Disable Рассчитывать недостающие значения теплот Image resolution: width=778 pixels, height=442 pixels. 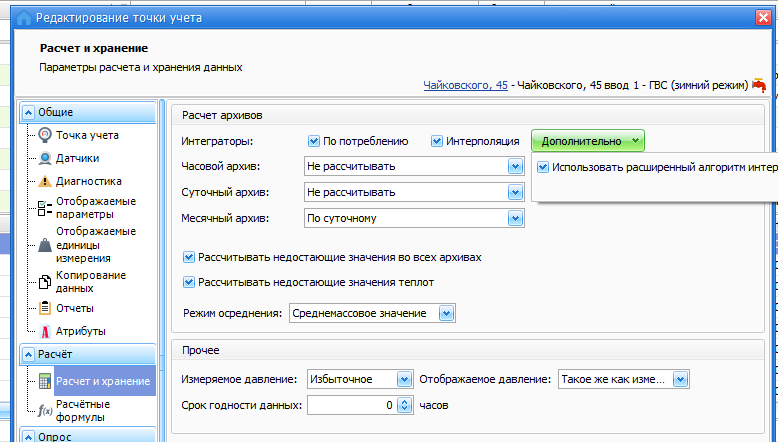189,283
